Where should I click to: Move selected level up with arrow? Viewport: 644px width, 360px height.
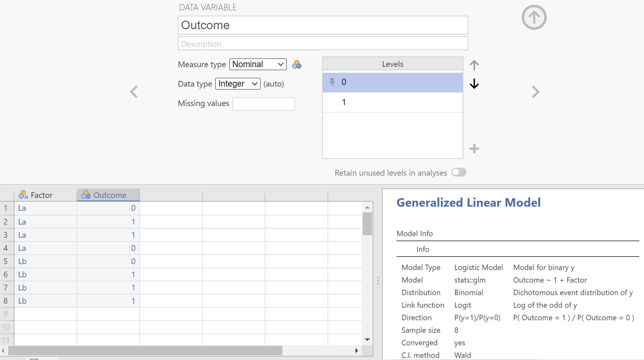point(474,65)
